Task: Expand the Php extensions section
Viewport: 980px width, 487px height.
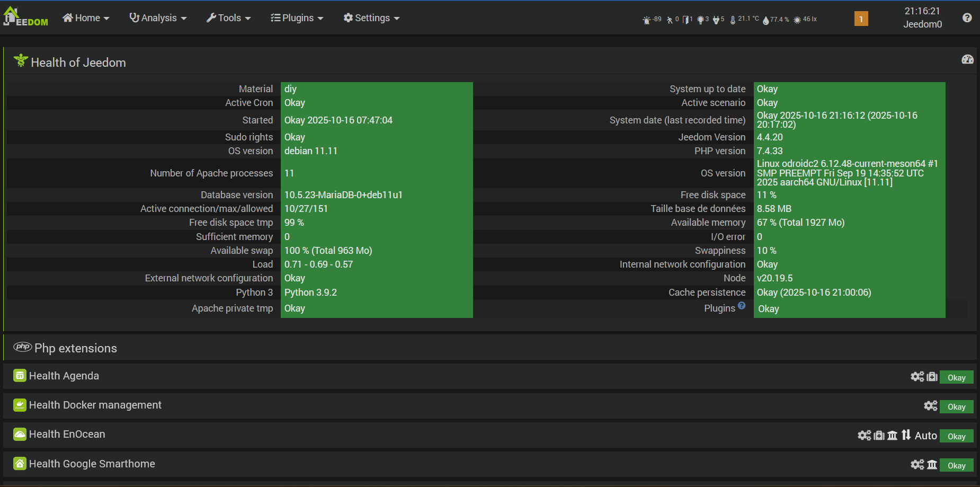Action: (75, 348)
